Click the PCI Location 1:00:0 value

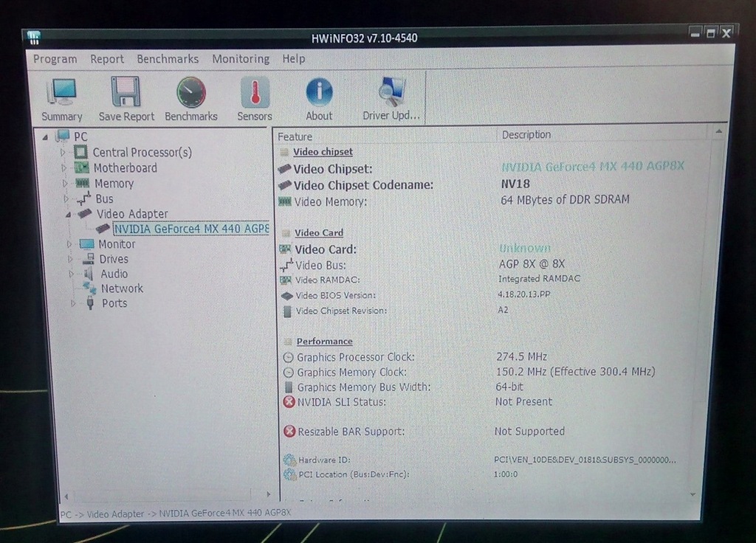pyautogui.click(x=505, y=474)
